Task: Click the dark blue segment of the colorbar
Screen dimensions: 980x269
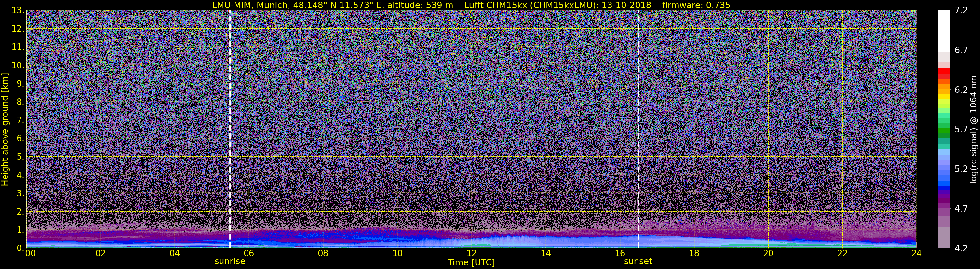Action: pyautogui.click(x=944, y=188)
